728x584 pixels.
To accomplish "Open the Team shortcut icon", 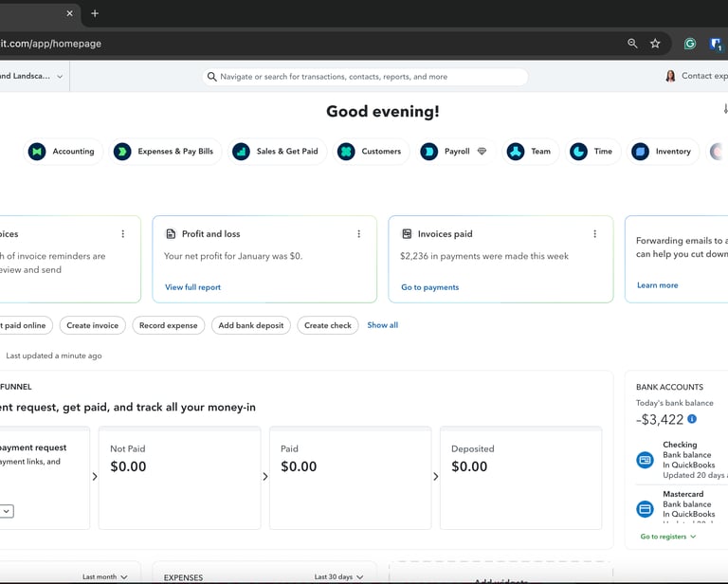I will tap(516, 152).
